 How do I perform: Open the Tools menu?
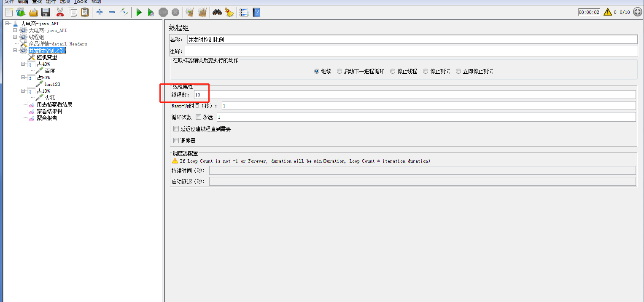pos(80,2)
